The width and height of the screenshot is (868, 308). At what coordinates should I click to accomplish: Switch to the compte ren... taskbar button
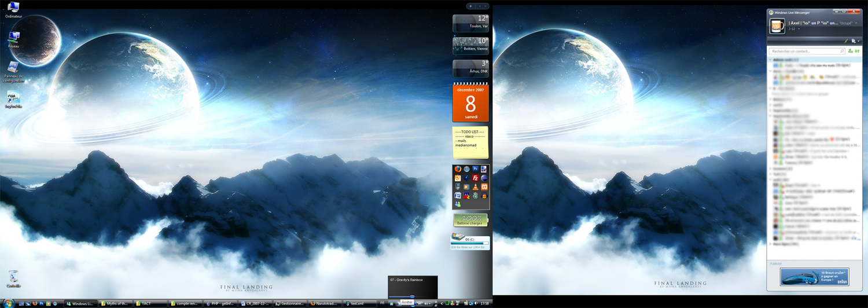click(185, 303)
